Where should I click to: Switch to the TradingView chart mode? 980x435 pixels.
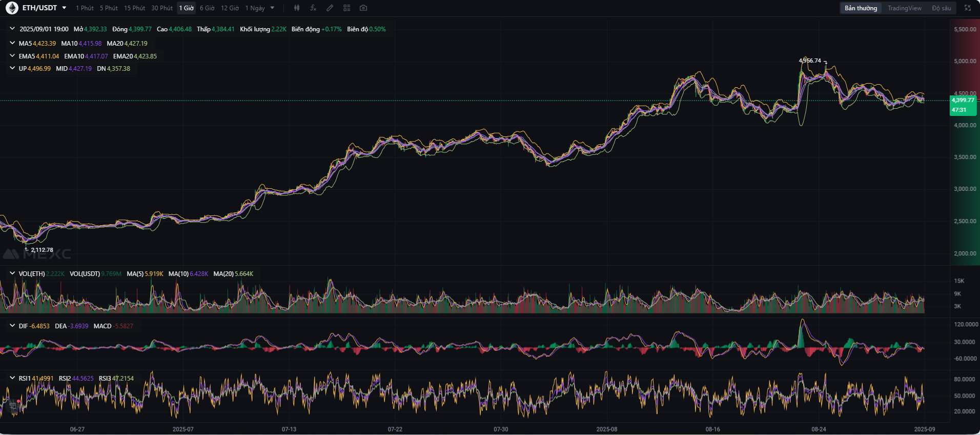904,8
